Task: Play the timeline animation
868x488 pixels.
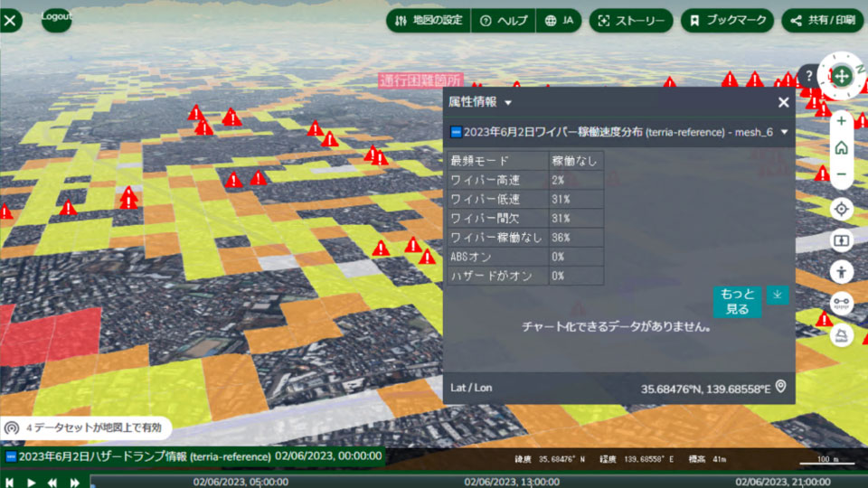Action: (x=31, y=483)
